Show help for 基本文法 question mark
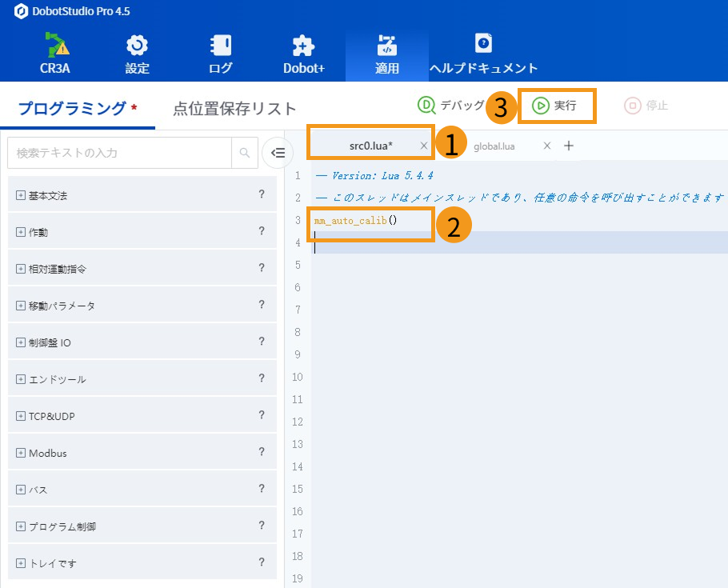 coord(262,194)
